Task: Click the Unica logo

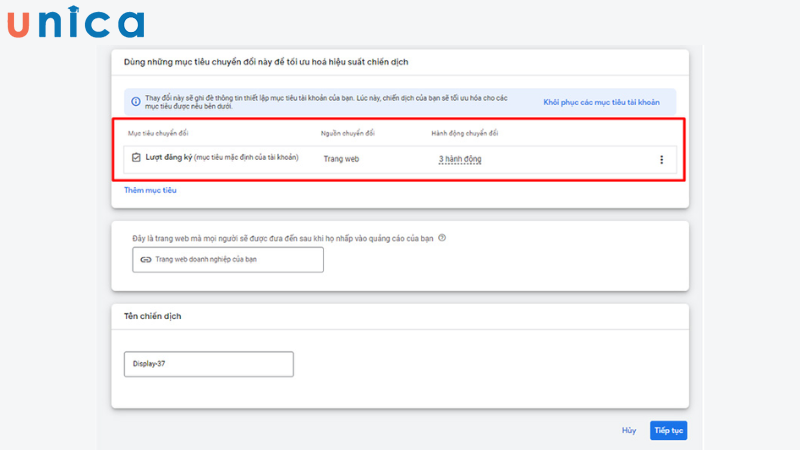Action: click(75, 22)
